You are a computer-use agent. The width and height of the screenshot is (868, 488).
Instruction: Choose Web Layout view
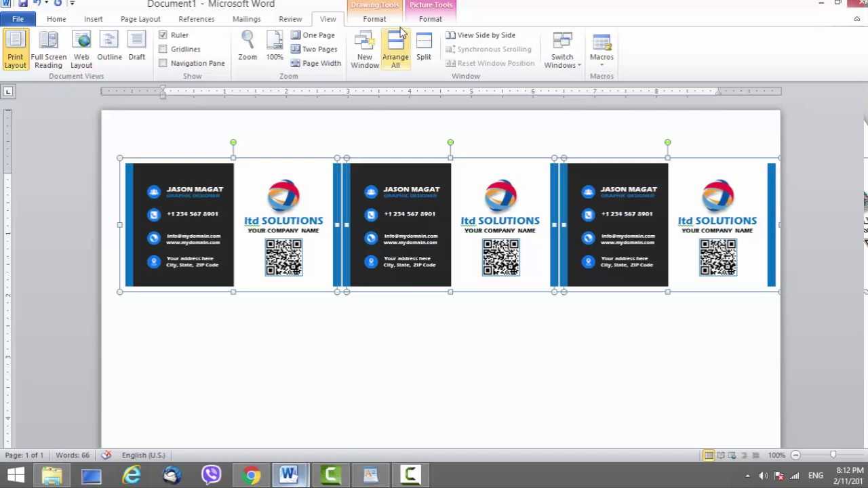click(x=81, y=49)
